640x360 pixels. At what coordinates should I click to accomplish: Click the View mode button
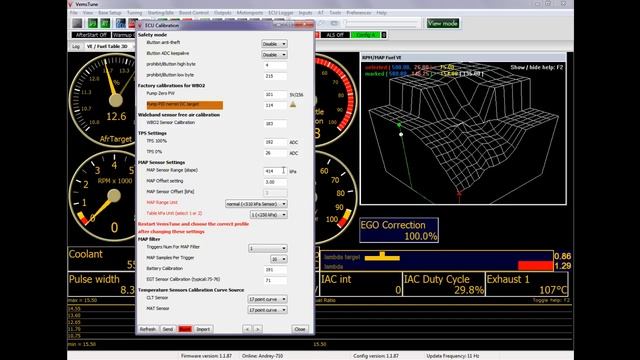tap(443, 23)
